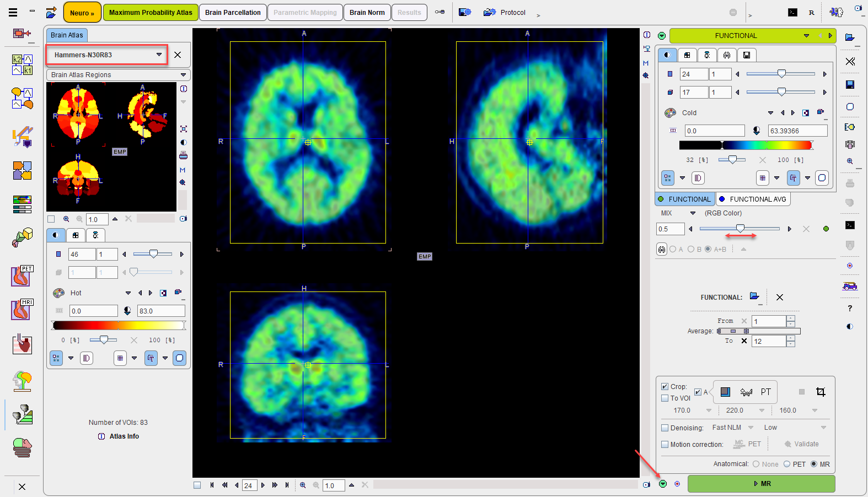Viewport: 868px width, 497px height.
Task: Click the Neuro » button
Action: coord(82,12)
